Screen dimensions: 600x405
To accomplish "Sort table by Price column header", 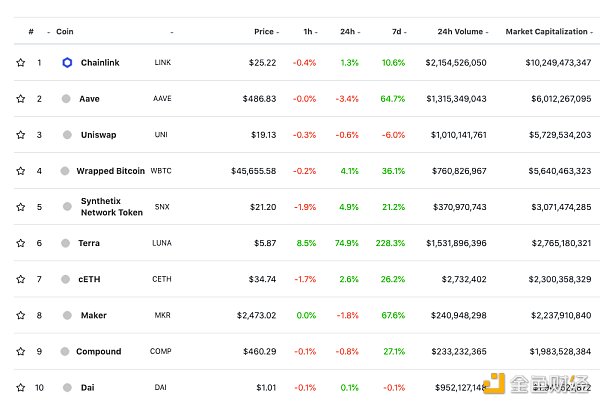I will click(x=266, y=32).
